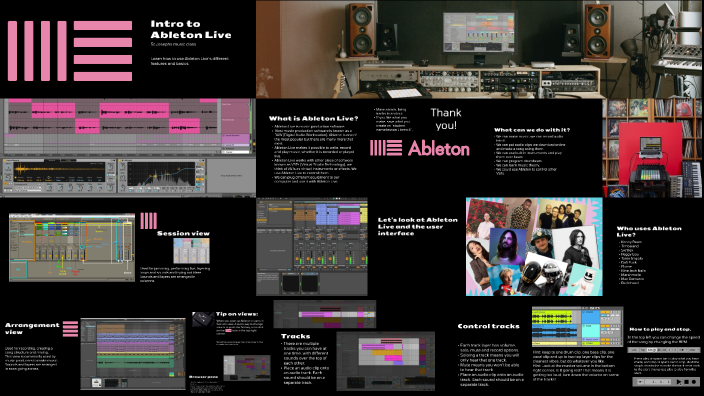The height and width of the screenshot is (396, 704).
Task: Click the "St Josephs music class" subtitle
Action: point(173,44)
